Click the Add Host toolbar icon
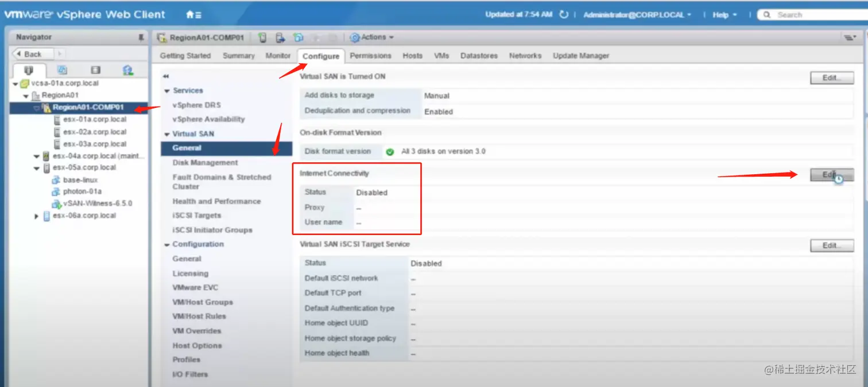Screen dimensions: 868x387 tap(262, 38)
